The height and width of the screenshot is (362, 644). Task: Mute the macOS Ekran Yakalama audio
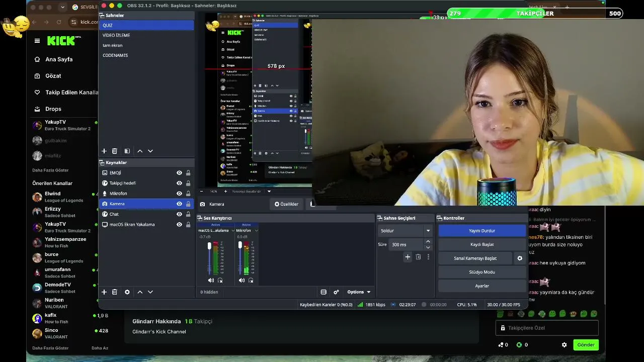211,281
